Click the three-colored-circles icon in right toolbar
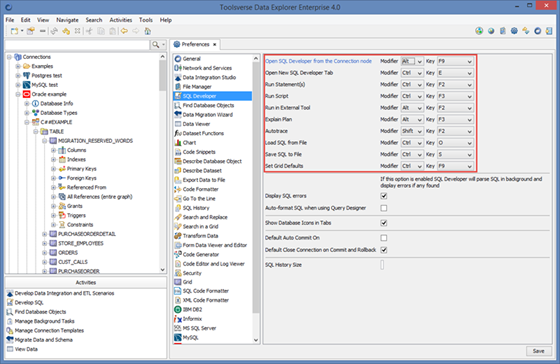This screenshot has height=364, width=560. pyautogui.click(x=479, y=31)
